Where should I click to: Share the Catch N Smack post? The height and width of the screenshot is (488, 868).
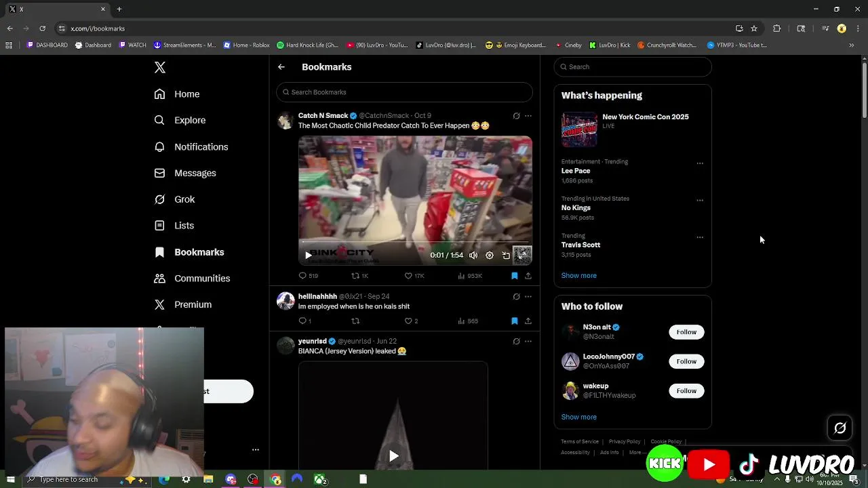[x=528, y=276]
